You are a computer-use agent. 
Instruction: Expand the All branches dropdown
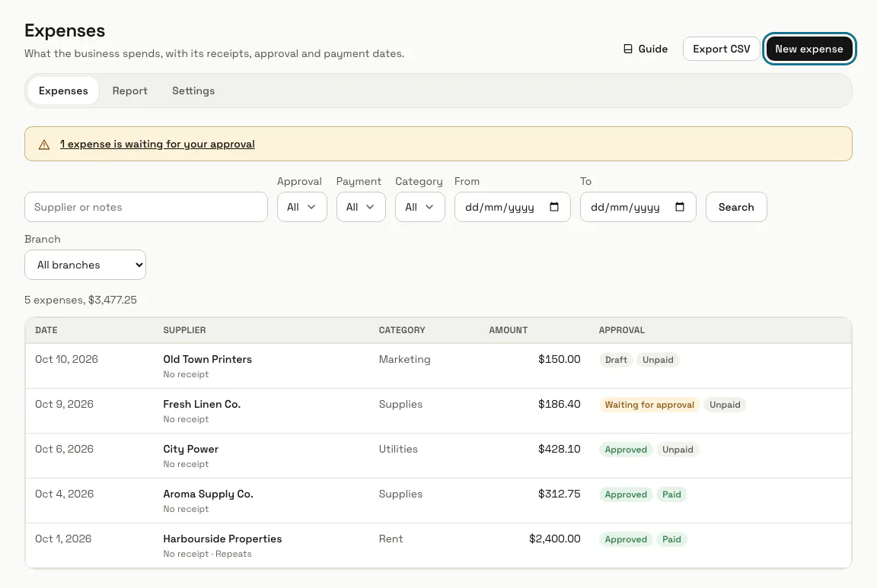85,265
